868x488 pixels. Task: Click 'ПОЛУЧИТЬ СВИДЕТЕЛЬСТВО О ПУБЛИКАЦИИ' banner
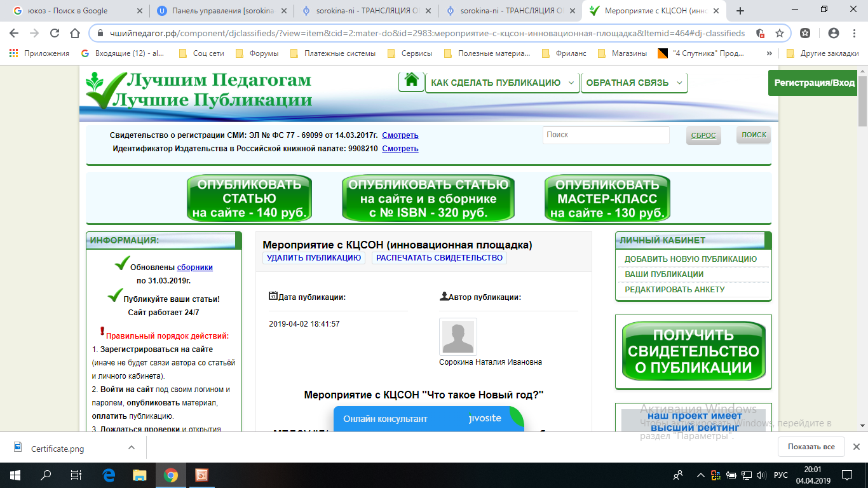tap(693, 351)
